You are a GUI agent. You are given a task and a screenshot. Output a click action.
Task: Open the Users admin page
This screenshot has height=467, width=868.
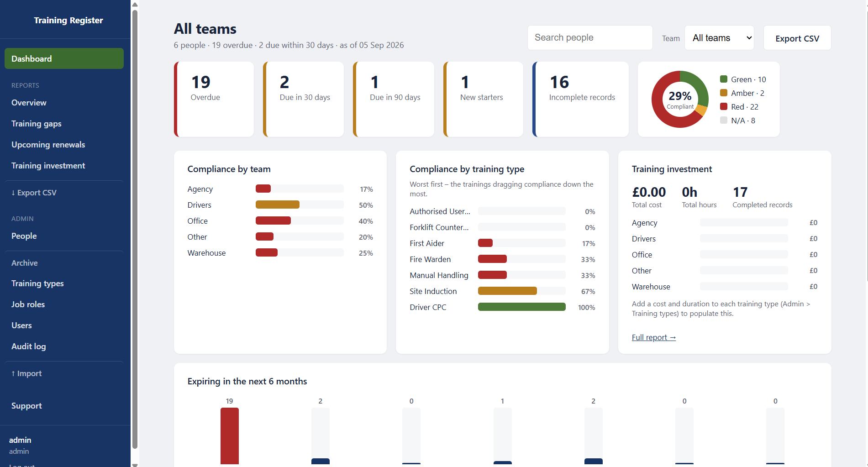[x=21, y=325]
